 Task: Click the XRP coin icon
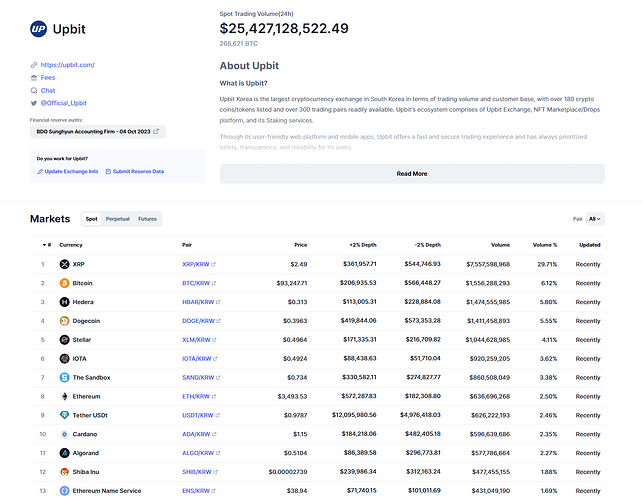tap(64, 264)
